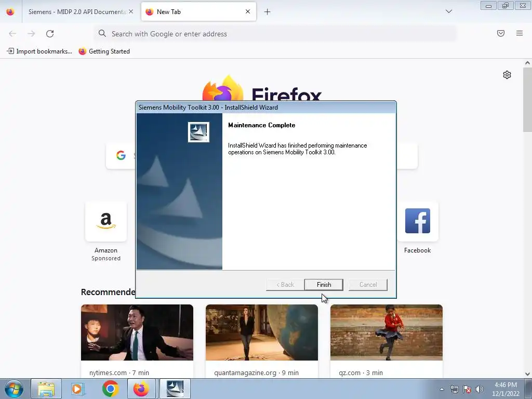Click the volume speaker tray icon
The image size is (532, 399).
point(480,389)
